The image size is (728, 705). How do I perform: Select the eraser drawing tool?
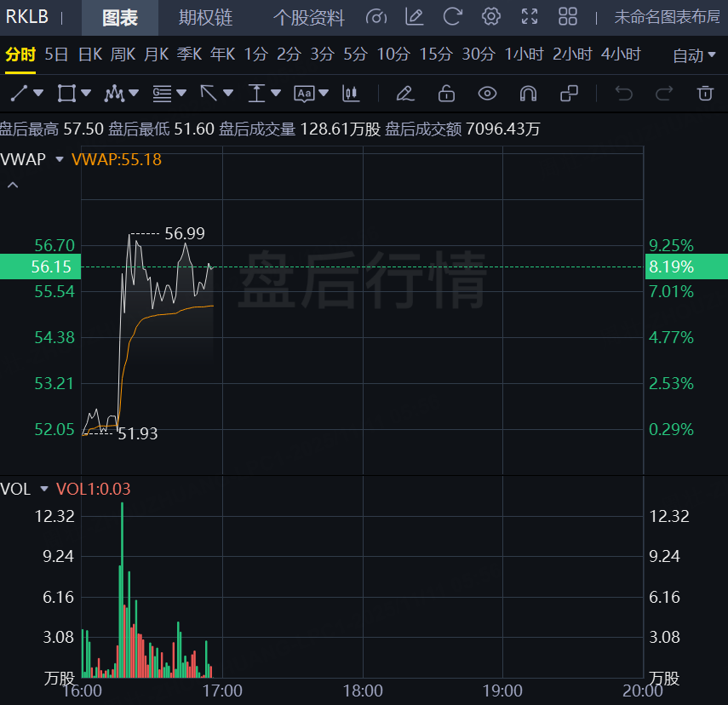coord(405,93)
